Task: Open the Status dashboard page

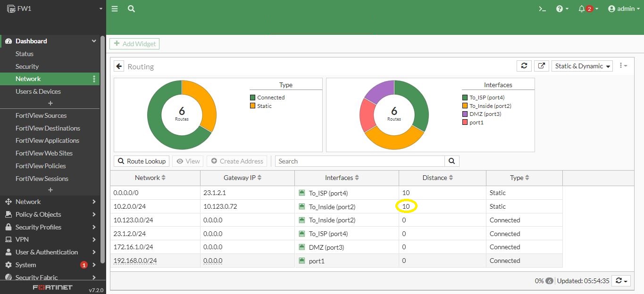Action: tap(25, 54)
